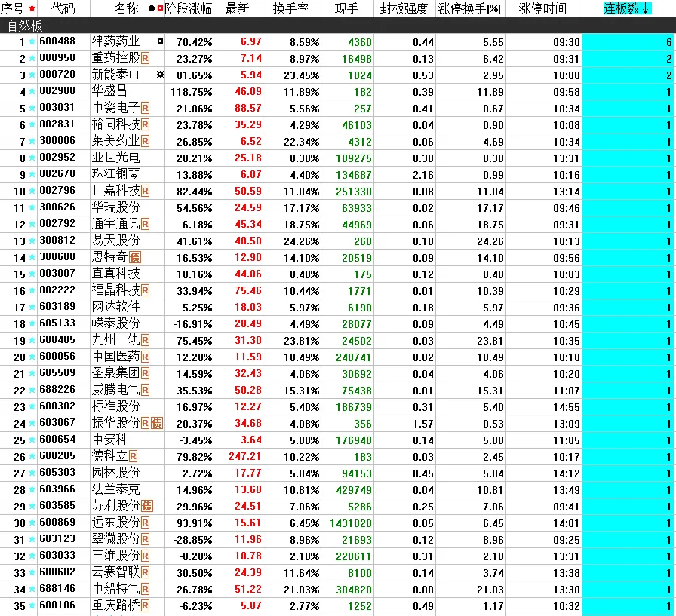Click the R badge beside 裕同科技

point(146,124)
